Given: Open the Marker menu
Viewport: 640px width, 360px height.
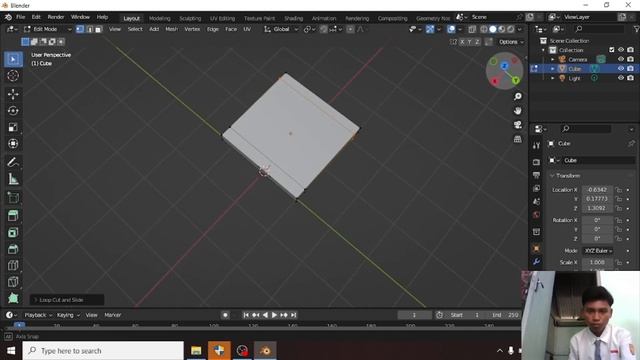Looking at the screenshot, I should point(113,315).
